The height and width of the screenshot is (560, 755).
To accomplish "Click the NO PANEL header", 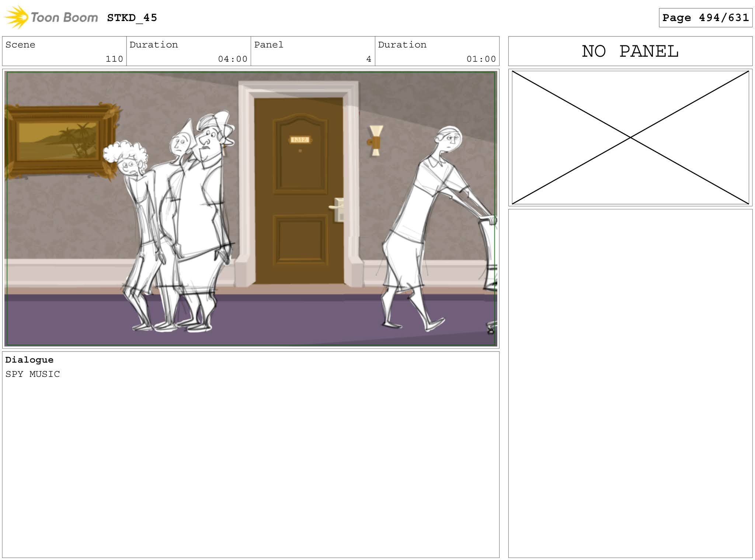I will click(630, 51).
